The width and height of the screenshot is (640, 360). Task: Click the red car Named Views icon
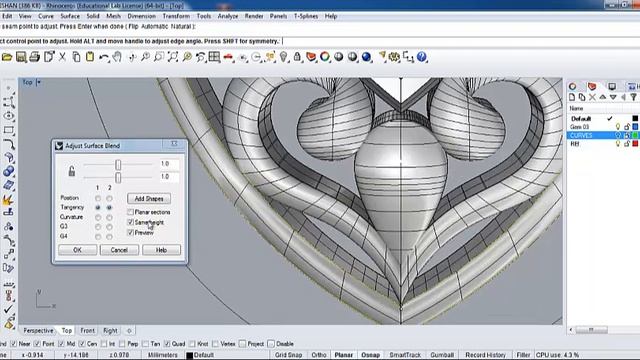[x=228, y=57]
